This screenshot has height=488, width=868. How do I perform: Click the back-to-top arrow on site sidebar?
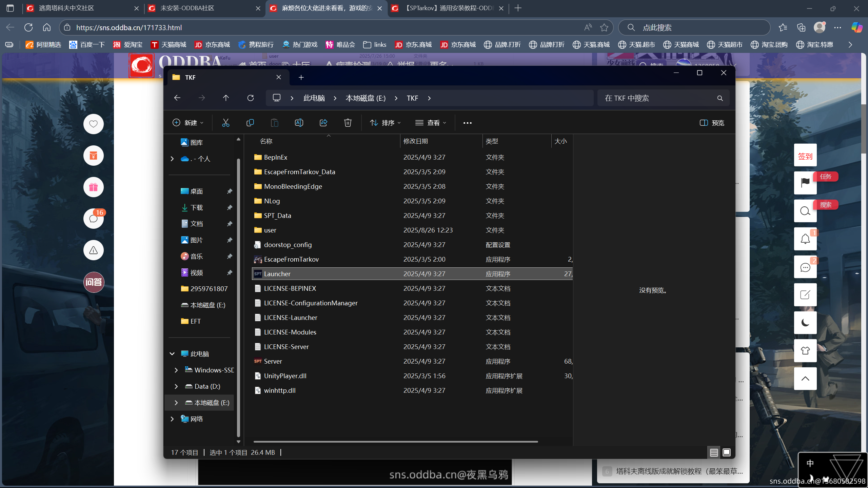pos(805,379)
